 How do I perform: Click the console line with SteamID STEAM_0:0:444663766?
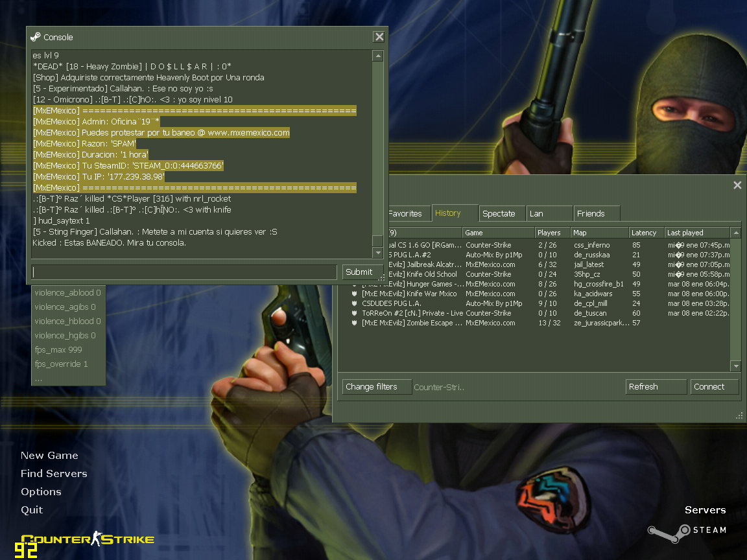click(128, 166)
